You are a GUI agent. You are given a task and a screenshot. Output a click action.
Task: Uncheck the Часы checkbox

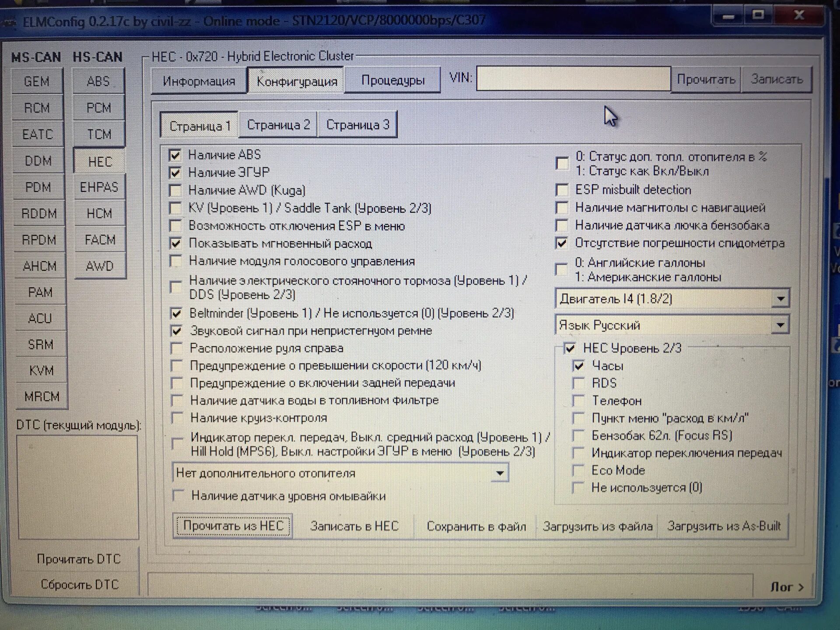tap(578, 366)
